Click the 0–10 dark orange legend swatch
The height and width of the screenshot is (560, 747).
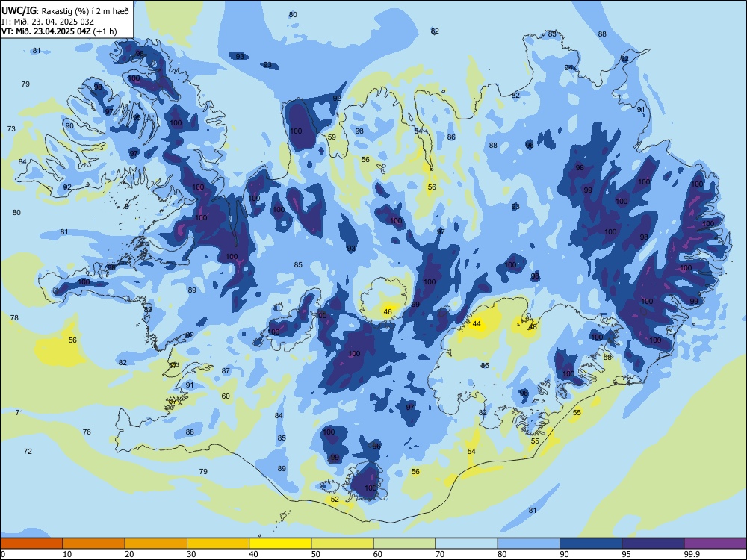[x=31, y=544]
